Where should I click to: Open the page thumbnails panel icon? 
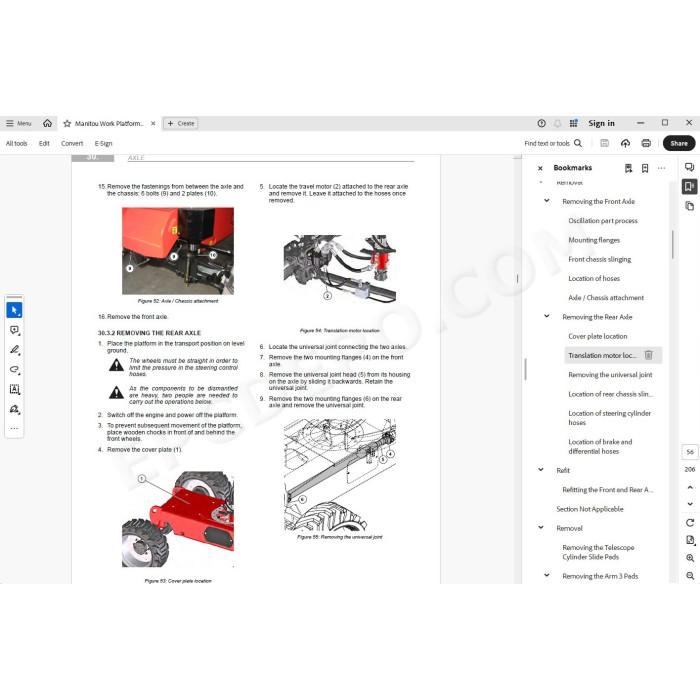pyautogui.click(x=689, y=206)
